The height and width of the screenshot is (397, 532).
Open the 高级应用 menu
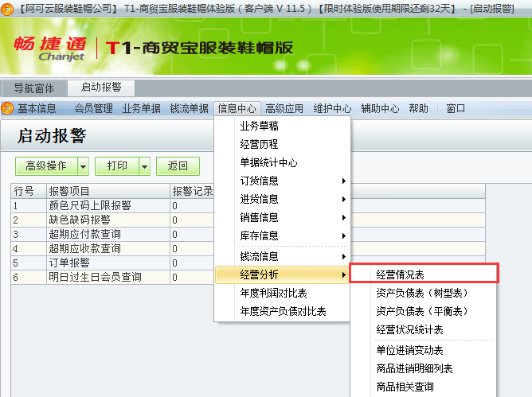(284, 108)
